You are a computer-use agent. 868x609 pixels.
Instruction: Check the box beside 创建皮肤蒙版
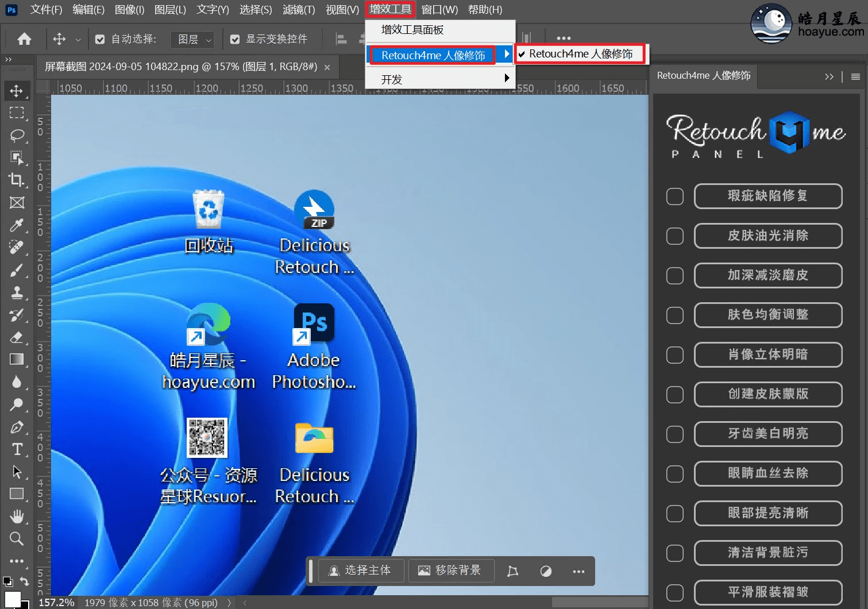[x=675, y=395]
